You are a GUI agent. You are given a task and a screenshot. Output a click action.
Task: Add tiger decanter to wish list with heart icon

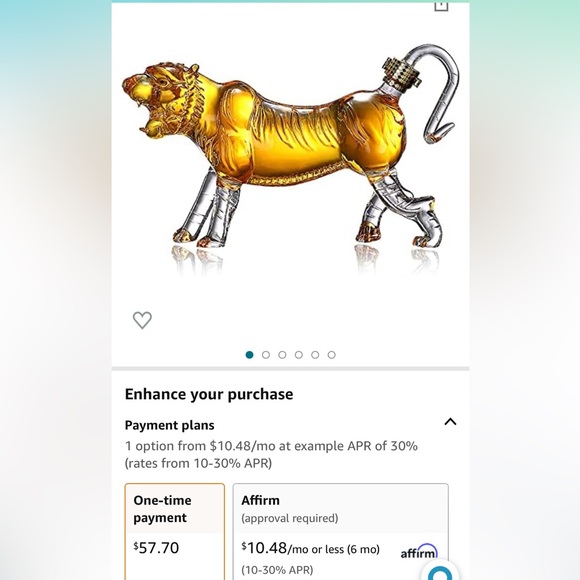142,320
